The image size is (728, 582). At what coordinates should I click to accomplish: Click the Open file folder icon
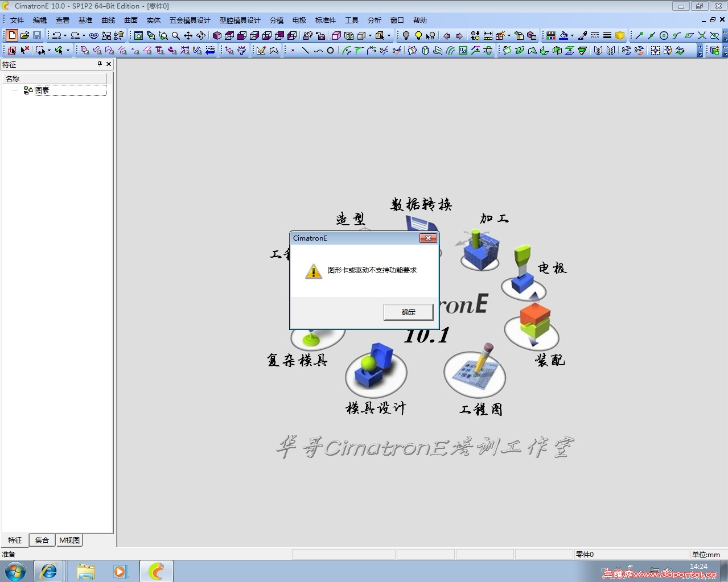point(24,35)
